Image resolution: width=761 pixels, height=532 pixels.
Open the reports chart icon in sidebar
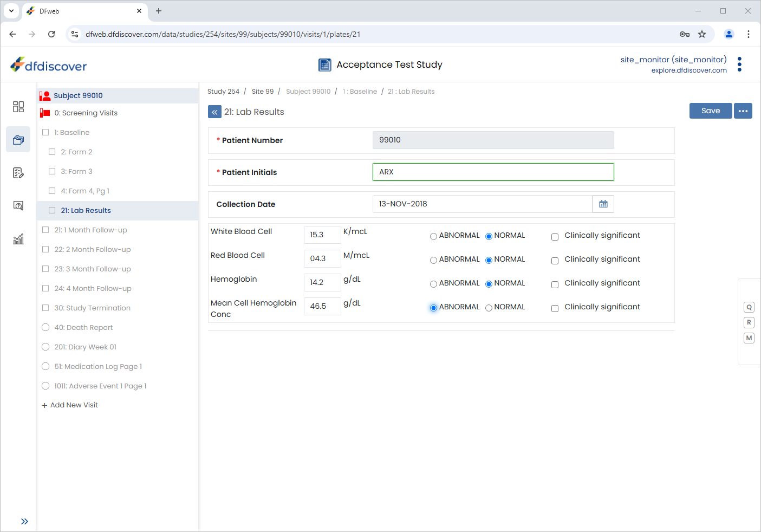pyautogui.click(x=18, y=239)
